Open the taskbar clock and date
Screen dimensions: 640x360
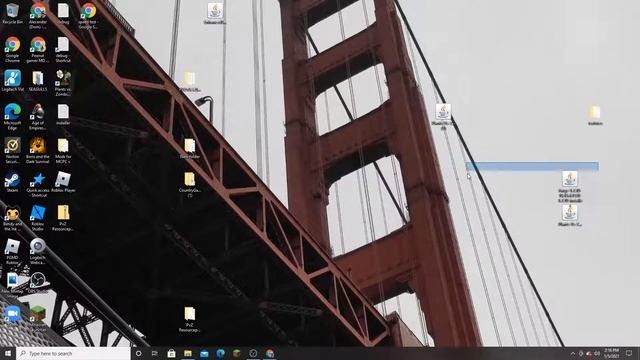coord(611,353)
